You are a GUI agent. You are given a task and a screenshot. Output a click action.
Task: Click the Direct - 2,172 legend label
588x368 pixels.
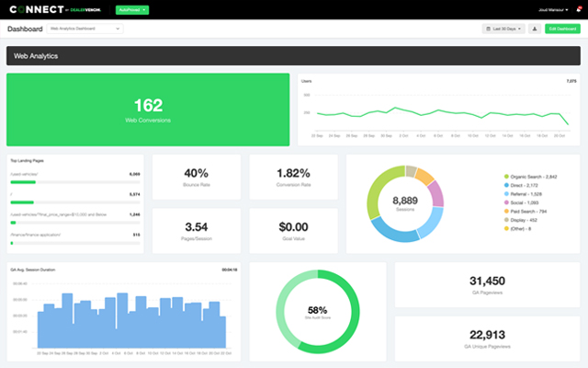click(x=525, y=185)
